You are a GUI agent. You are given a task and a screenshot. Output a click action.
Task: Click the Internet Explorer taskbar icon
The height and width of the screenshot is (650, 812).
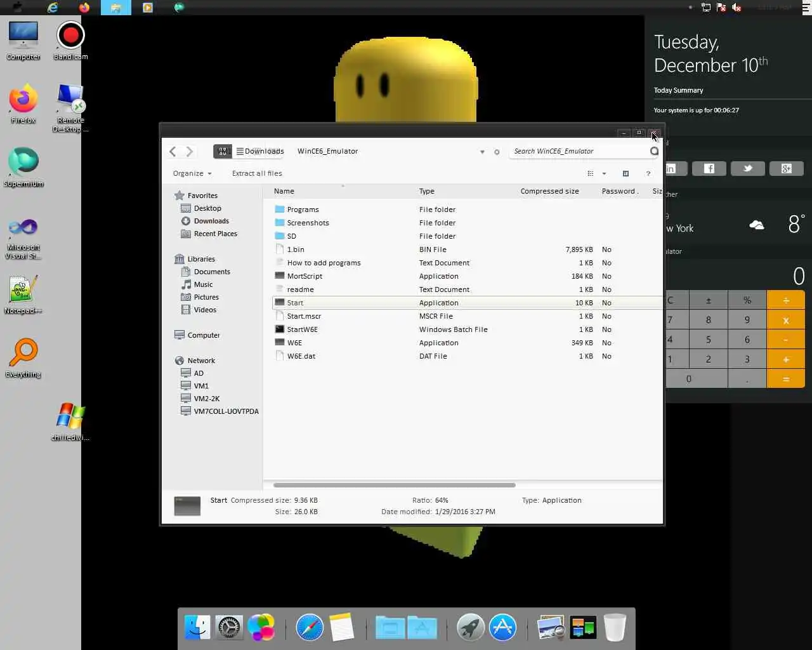pos(53,8)
